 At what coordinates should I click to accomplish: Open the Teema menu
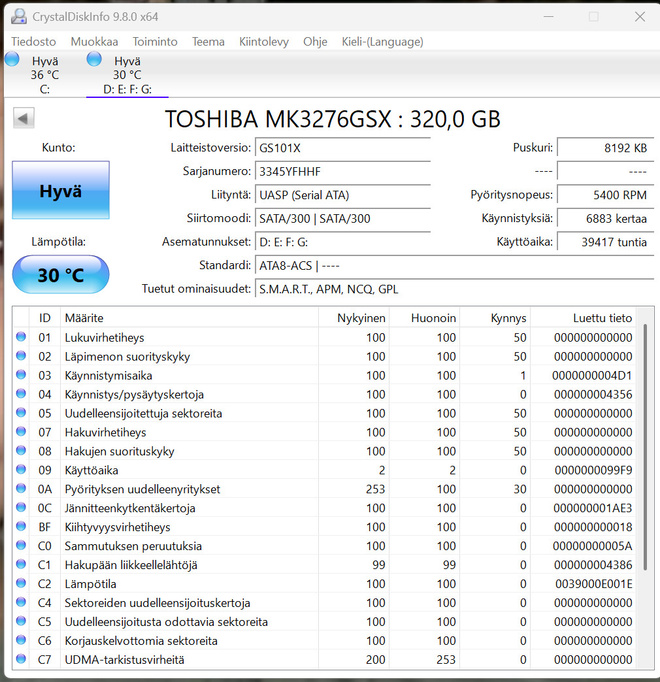[x=208, y=42]
